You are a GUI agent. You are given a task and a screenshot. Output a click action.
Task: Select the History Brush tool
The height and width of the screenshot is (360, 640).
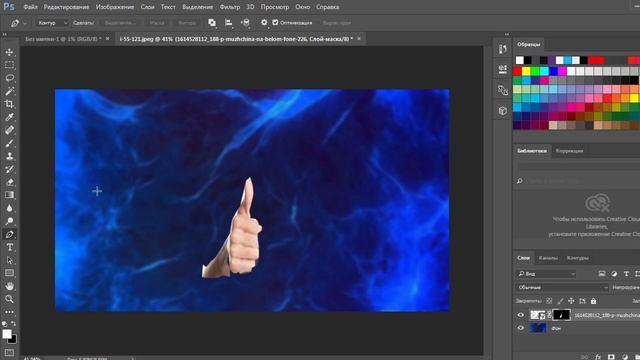point(9,169)
